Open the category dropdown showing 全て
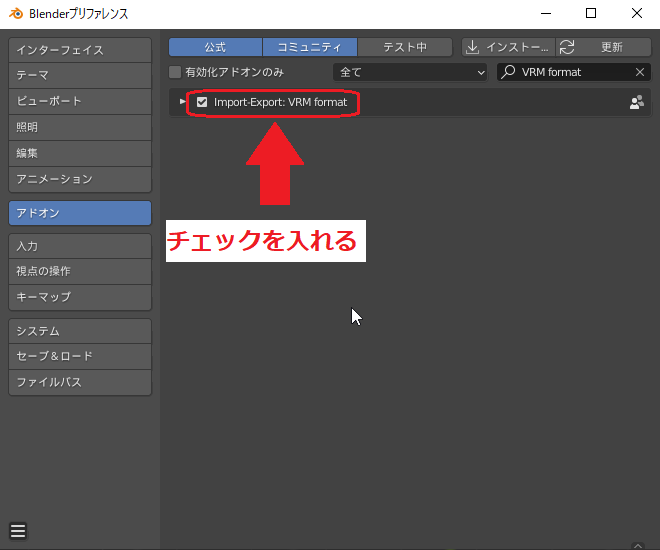 (x=410, y=72)
